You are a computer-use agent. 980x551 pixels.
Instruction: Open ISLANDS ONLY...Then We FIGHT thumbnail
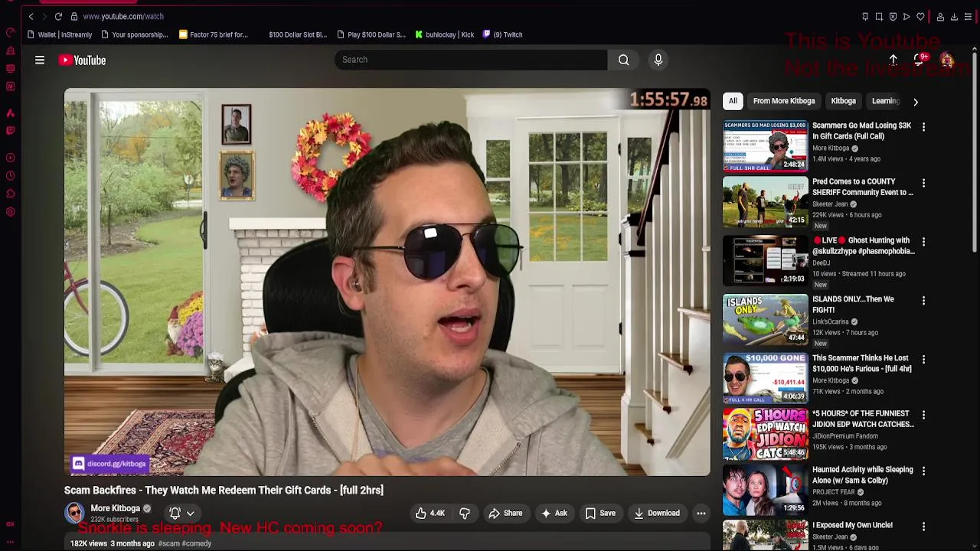point(765,319)
